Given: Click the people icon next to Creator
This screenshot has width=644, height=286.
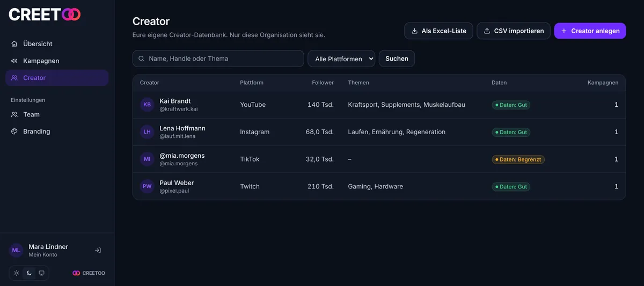Looking at the screenshot, I should click(14, 78).
